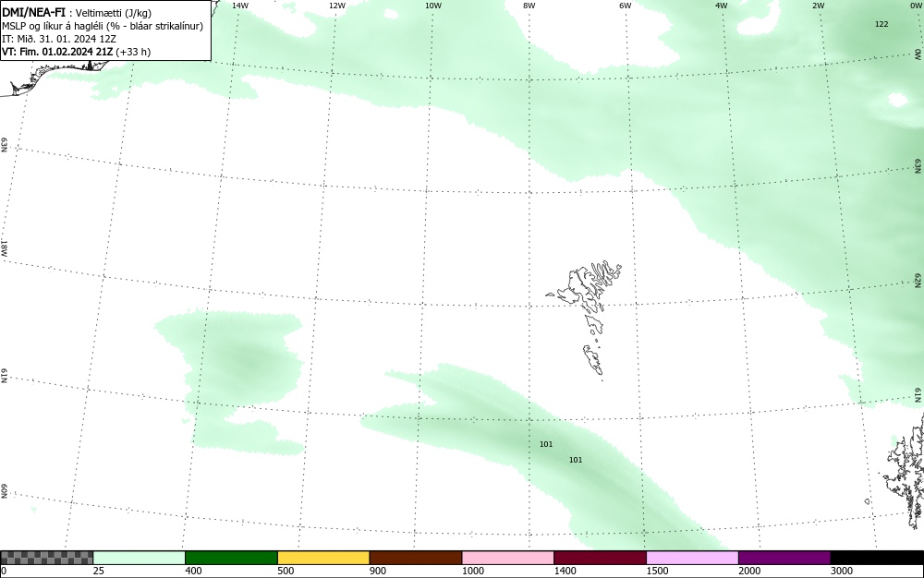Click the 14W longitude label
Screen dimensions: 924x578
240,6
